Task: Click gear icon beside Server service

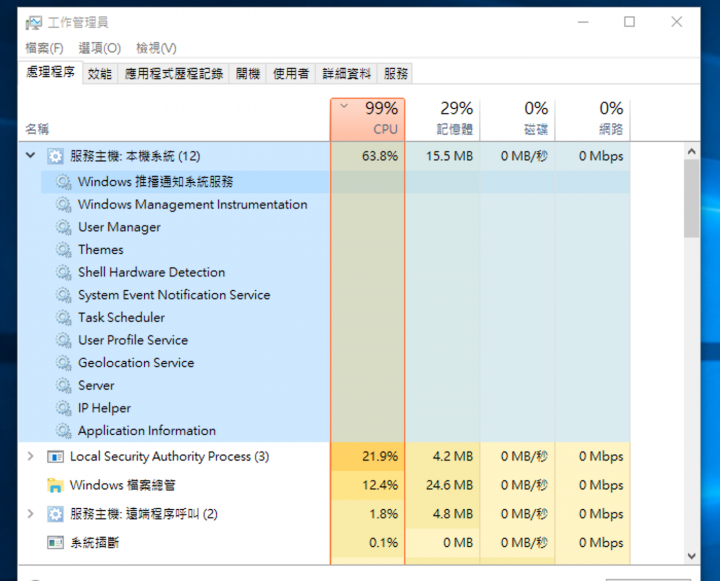Action: click(x=63, y=385)
